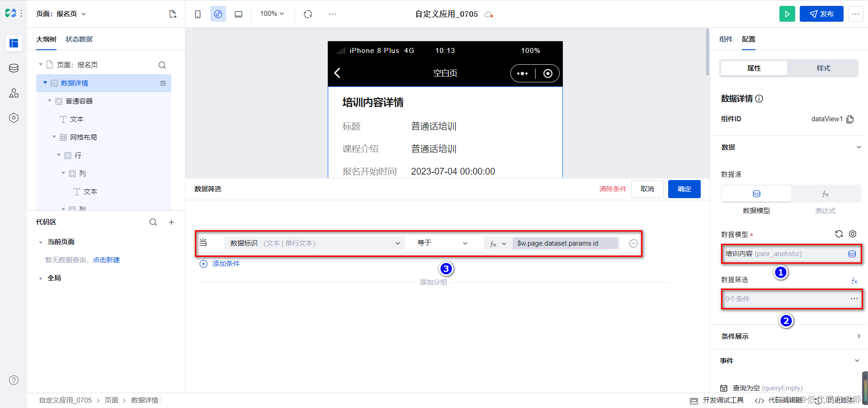Collapse the 网格布局 tree node

coord(54,137)
